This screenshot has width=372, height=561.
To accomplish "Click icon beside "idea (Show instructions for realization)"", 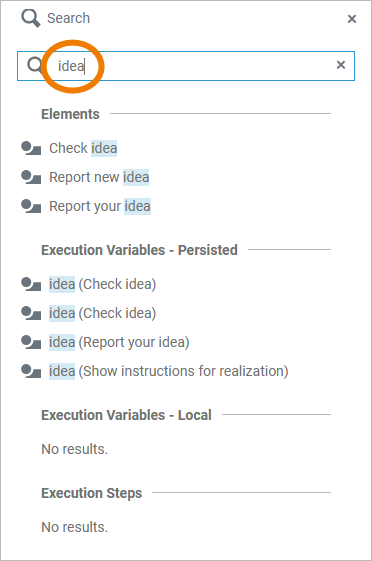I will [x=31, y=371].
